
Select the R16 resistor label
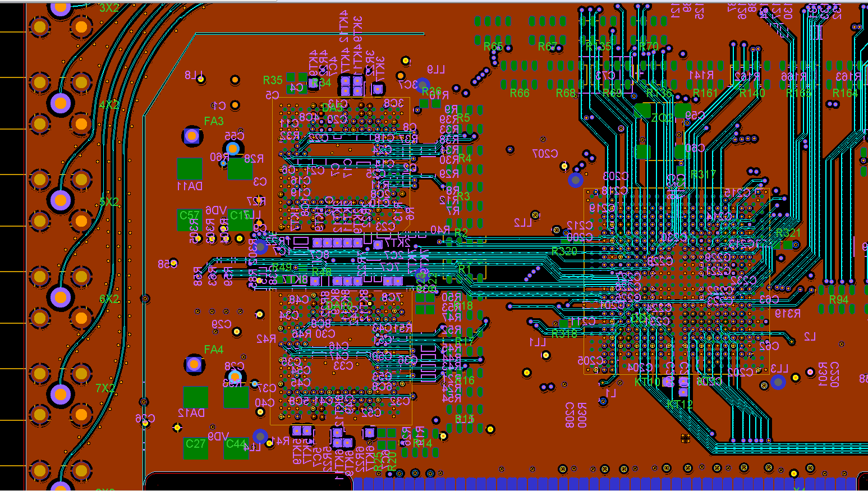pyautogui.click(x=465, y=380)
